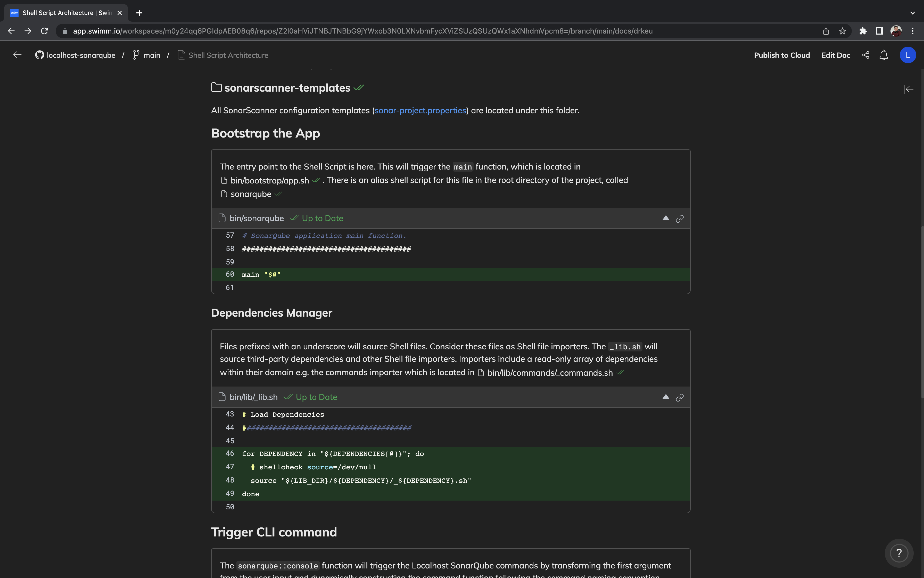Screen dimensions: 924x578
Task: Collapse the bin/lib/_lib.sh snippet
Action: 665,397
